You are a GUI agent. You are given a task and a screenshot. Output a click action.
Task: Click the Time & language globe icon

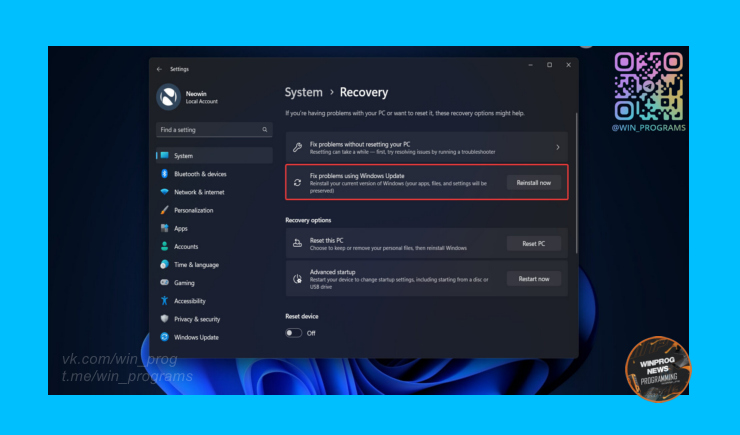(164, 264)
